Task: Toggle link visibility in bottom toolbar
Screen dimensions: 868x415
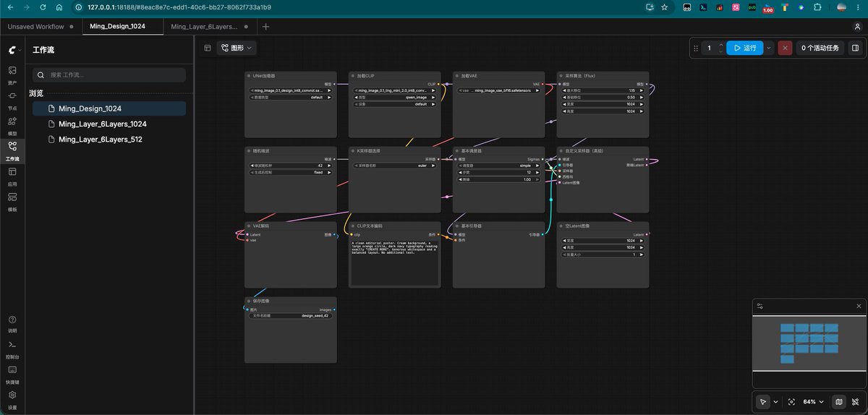Action: tap(855, 401)
